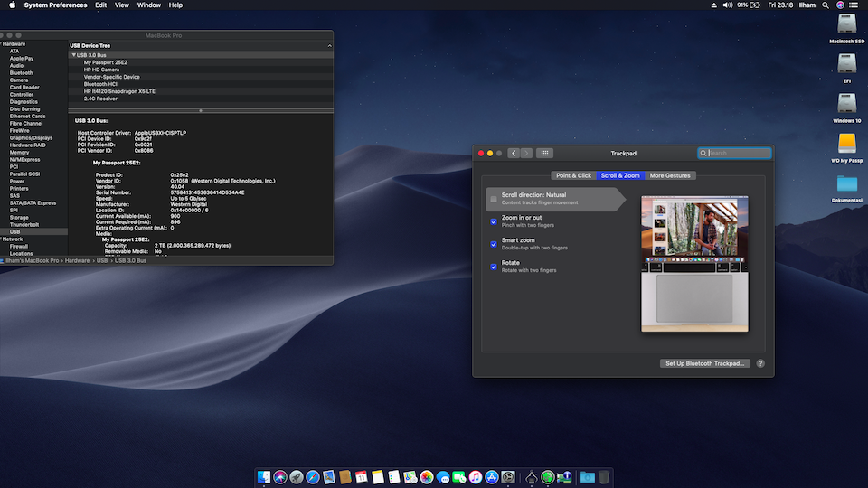Click volume icon in menu bar
The height and width of the screenshot is (488, 868).
click(727, 5)
